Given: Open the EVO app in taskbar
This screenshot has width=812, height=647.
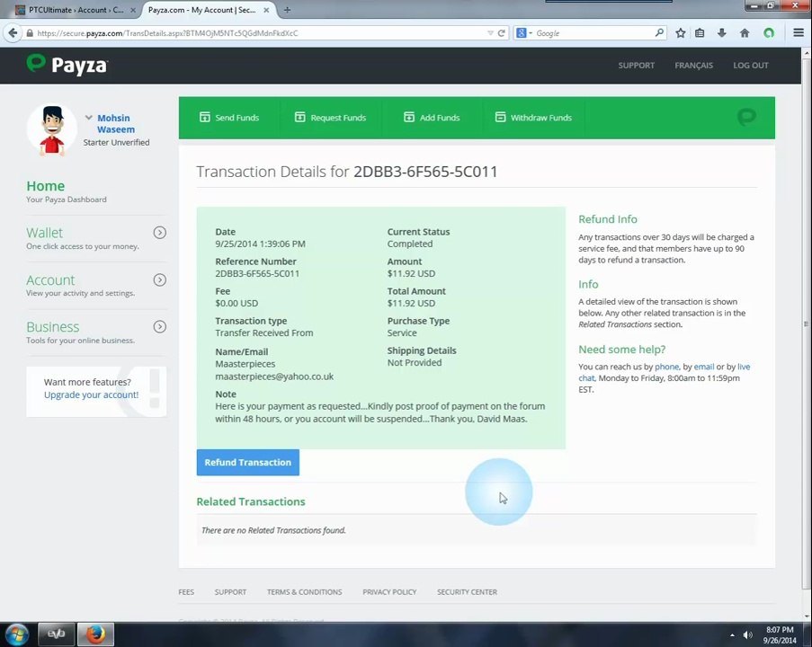Looking at the screenshot, I should tap(56, 634).
